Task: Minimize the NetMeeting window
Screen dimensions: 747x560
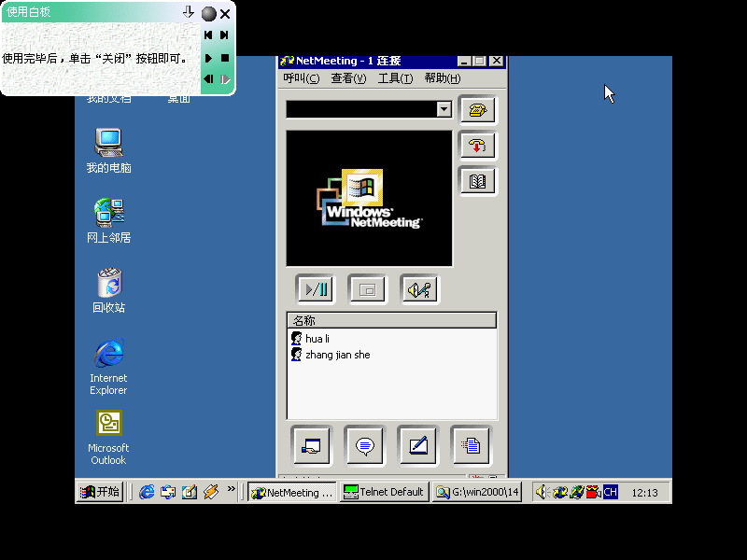Action: coord(464,61)
